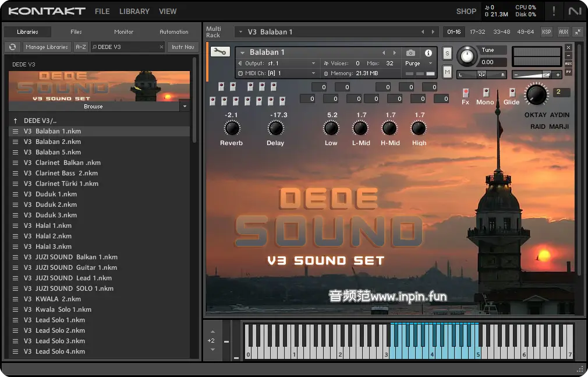This screenshot has height=377, width=588.
Task: Open the KSP master script editor
Action: pos(547,32)
